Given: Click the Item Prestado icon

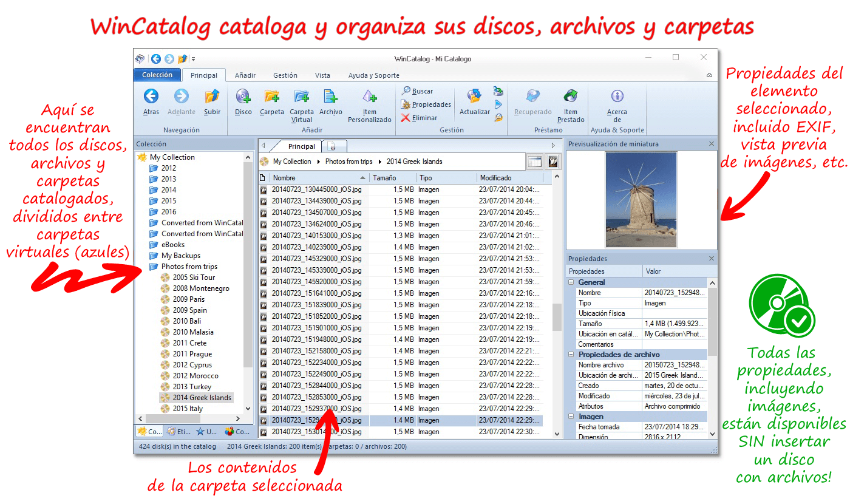Looking at the screenshot, I should coord(571,96).
